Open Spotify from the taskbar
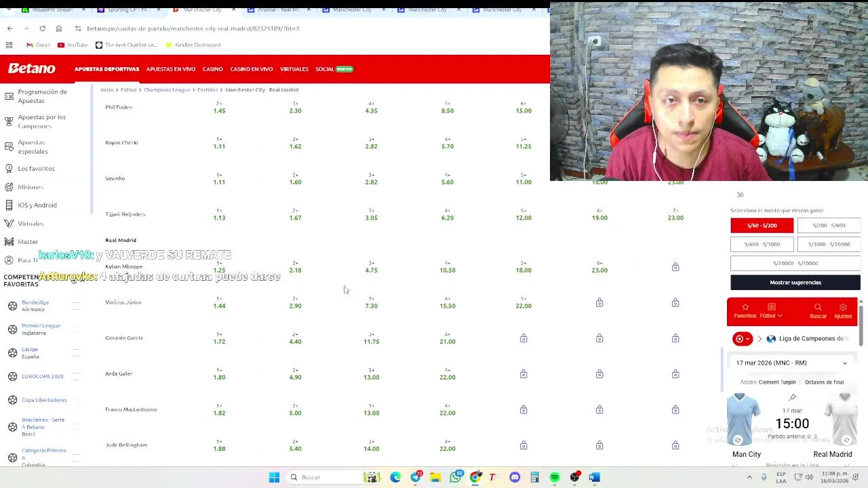The image size is (868, 488). pos(555,477)
